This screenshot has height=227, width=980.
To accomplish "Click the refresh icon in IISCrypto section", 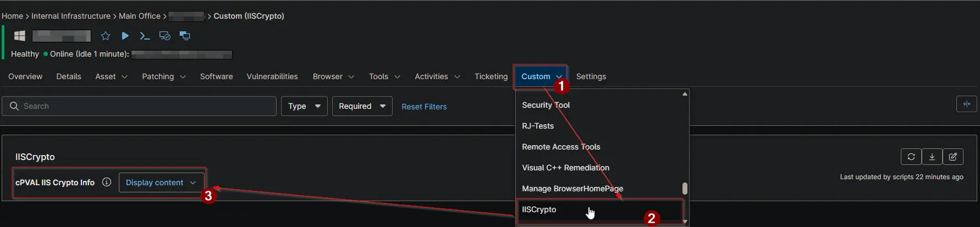I will [x=911, y=157].
